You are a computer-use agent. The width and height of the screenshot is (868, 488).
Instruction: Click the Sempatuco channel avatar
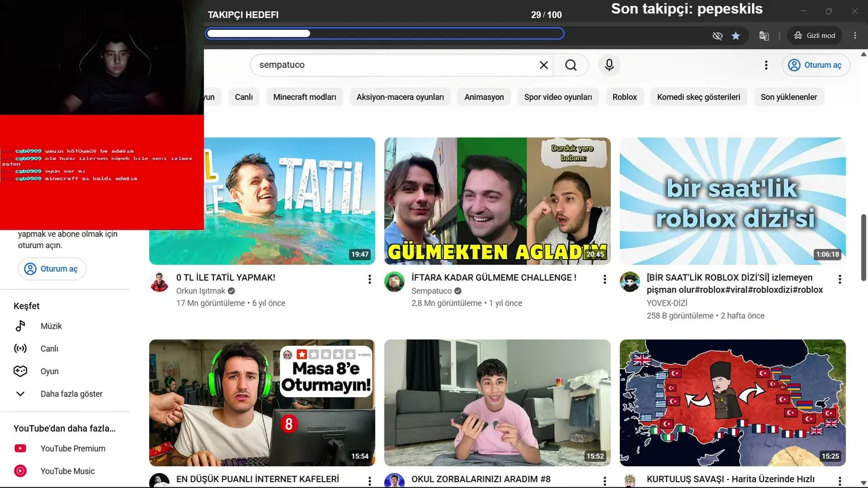[395, 282]
